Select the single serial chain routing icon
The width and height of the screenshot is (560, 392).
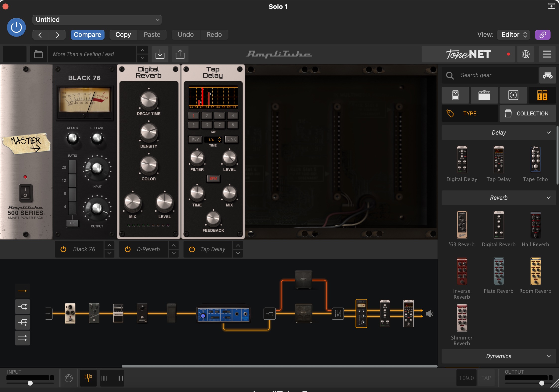point(22,291)
